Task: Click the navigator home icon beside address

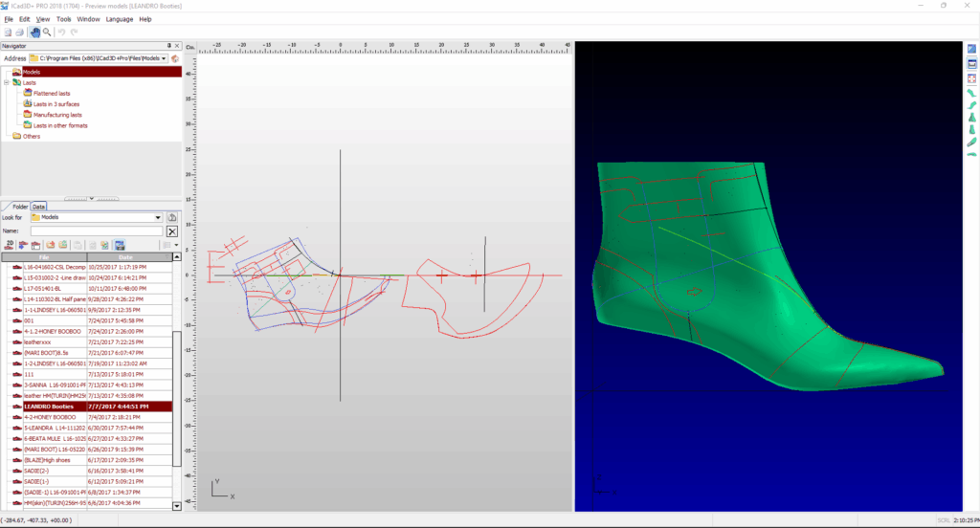Action: coord(175,58)
